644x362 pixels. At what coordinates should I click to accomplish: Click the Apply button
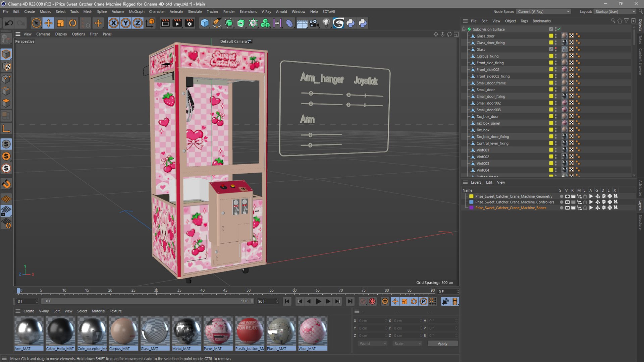tap(442, 344)
